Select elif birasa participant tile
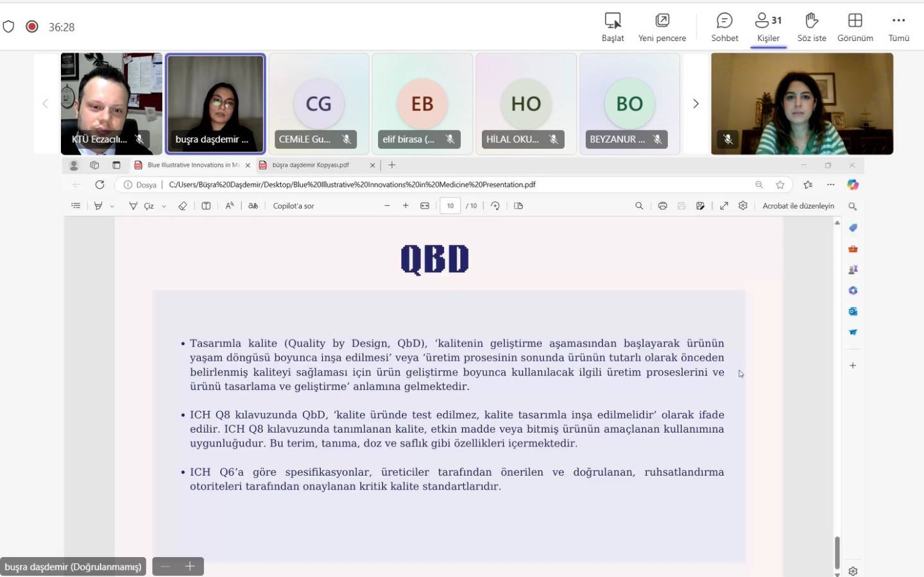Image resolution: width=924 pixels, height=577 pixels. [422, 103]
